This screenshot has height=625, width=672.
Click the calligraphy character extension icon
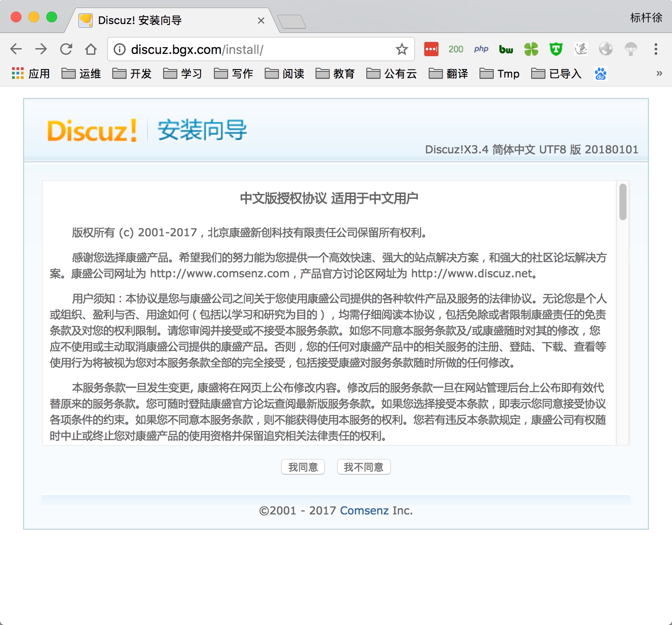point(581,49)
